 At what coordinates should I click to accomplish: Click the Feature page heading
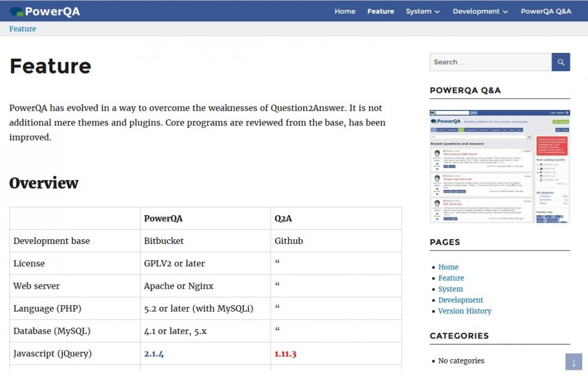(51, 66)
